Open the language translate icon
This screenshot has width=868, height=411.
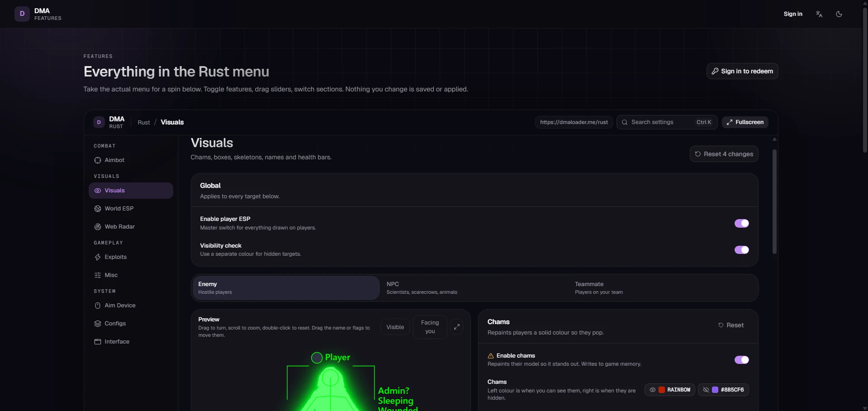[x=819, y=14]
